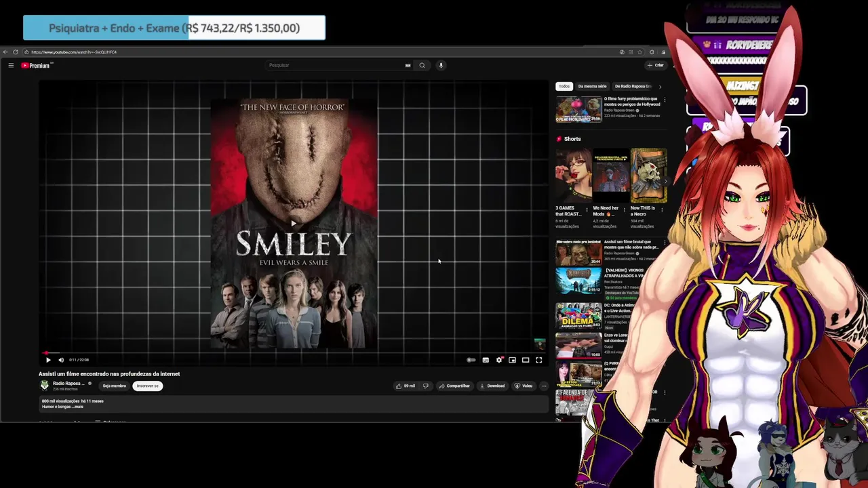Click the red video progress bar

click(x=294, y=353)
